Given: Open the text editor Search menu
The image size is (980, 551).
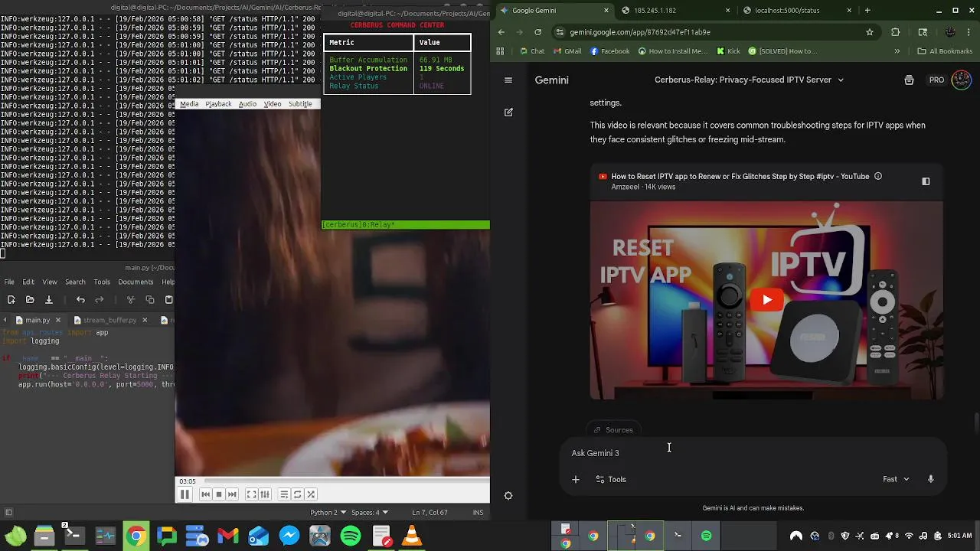Looking at the screenshot, I should pos(75,282).
